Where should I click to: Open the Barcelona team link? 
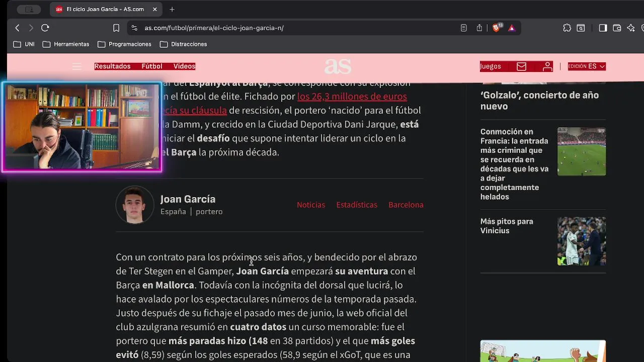tap(406, 205)
